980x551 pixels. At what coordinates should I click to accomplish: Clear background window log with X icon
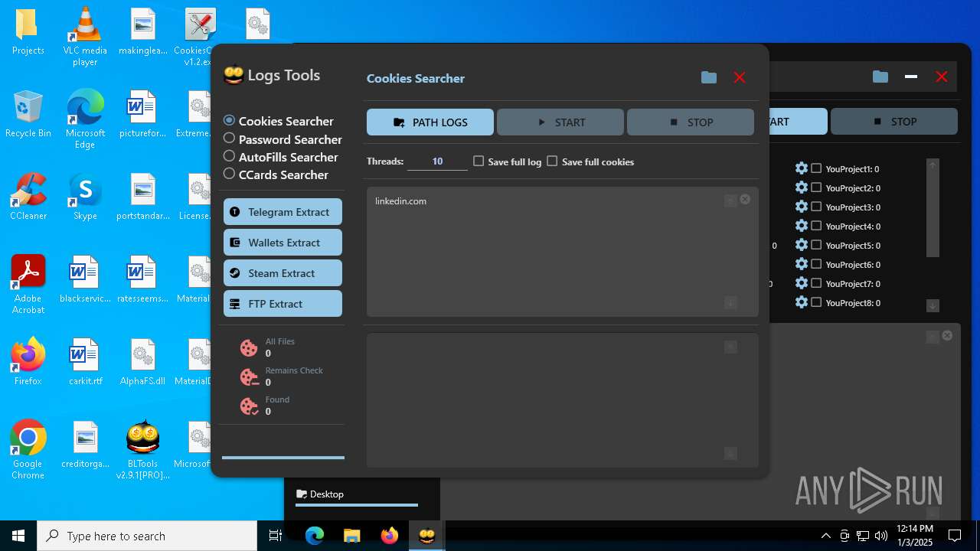(x=947, y=336)
